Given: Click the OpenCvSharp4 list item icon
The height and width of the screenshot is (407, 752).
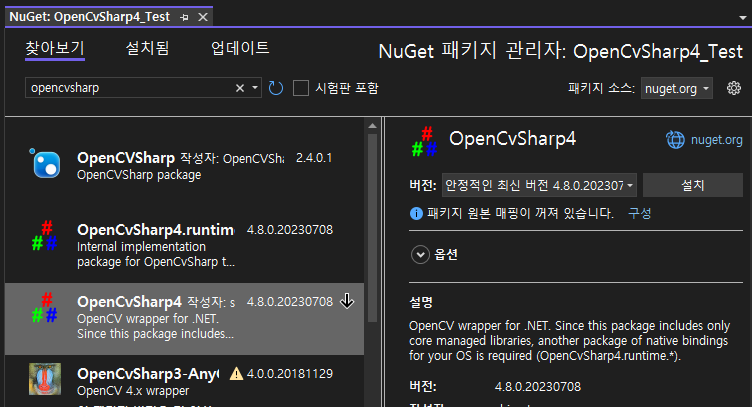Looking at the screenshot, I should click(x=45, y=307).
